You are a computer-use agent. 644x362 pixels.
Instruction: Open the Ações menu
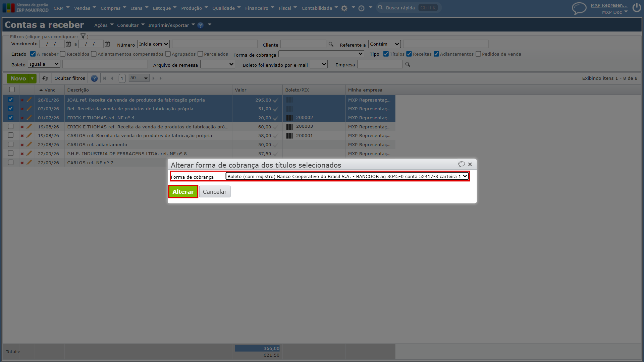[104, 25]
